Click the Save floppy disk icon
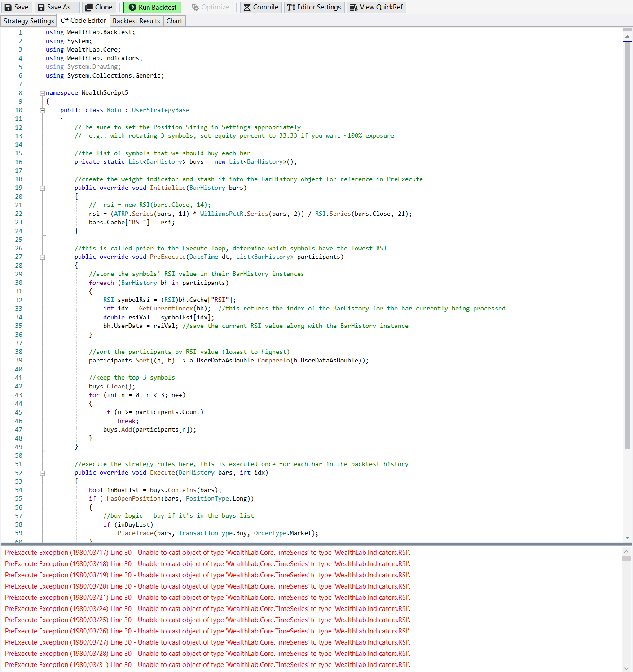633x672 pixels. tap(8, 8)
